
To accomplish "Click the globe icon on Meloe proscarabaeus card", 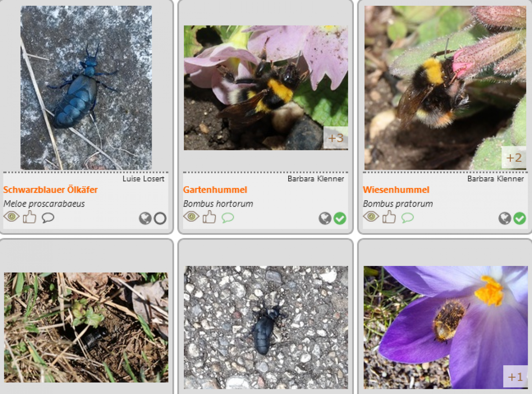I will 145,218.
